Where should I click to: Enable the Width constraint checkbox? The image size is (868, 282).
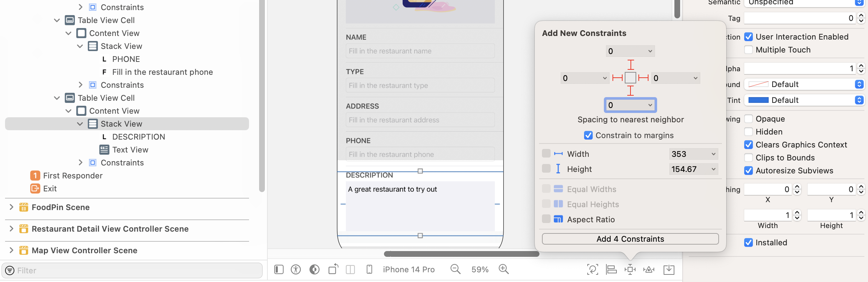pos(546,154)
